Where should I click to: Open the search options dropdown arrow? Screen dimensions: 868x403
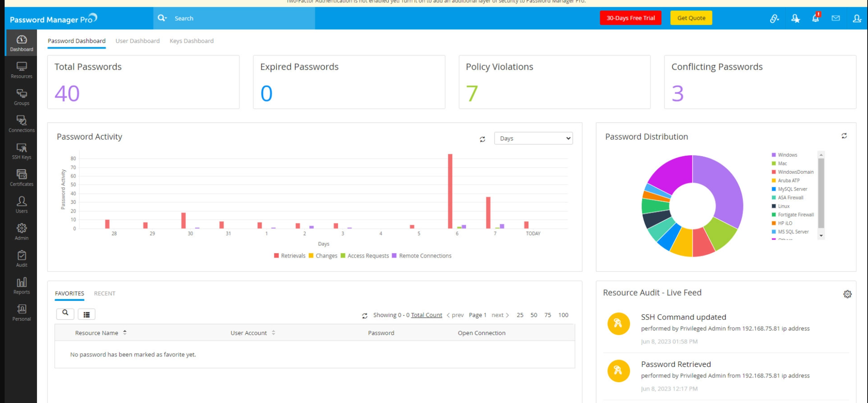pos(162,18)
